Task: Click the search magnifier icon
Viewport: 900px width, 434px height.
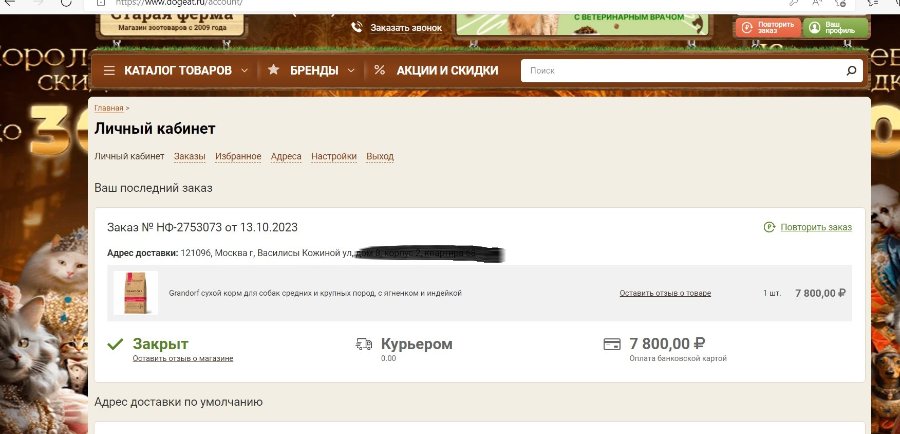Action: tap(851, 71)
